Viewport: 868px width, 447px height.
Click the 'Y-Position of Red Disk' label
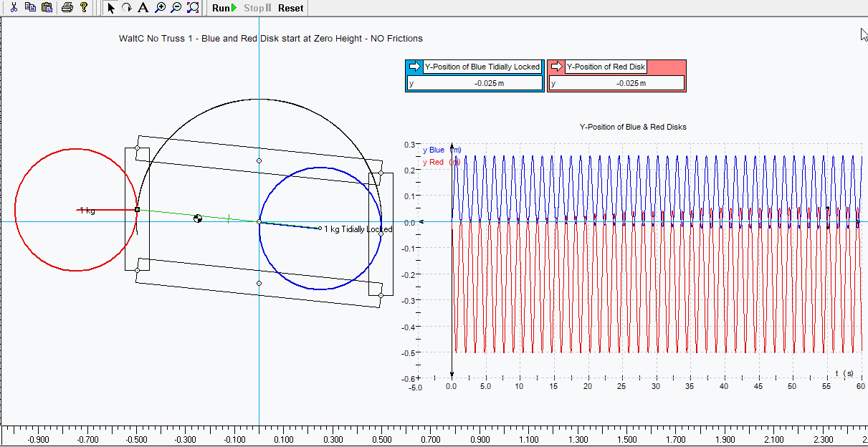[x=606, y=67]
